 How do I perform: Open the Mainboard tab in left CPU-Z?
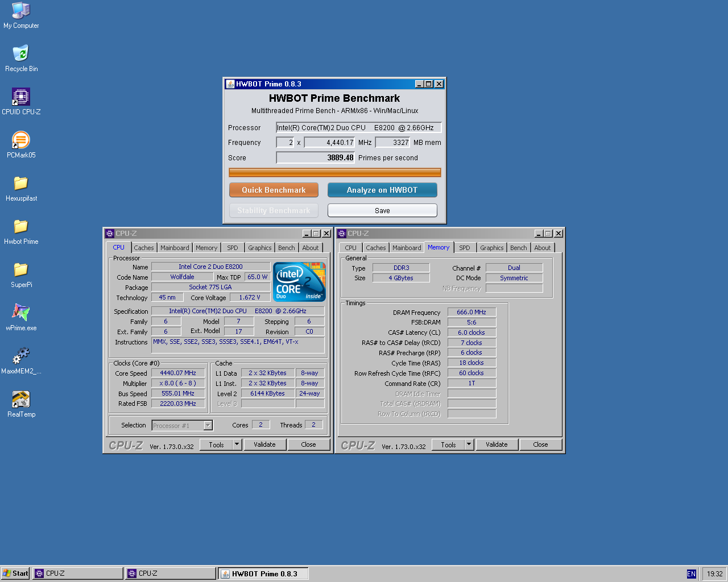click(175, 248)
